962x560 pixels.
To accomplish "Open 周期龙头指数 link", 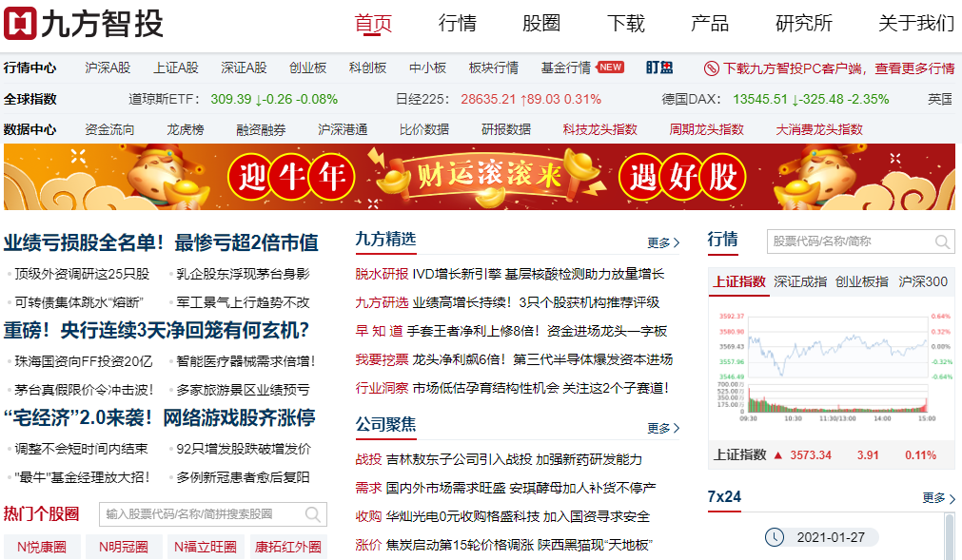I will (706, 130).
